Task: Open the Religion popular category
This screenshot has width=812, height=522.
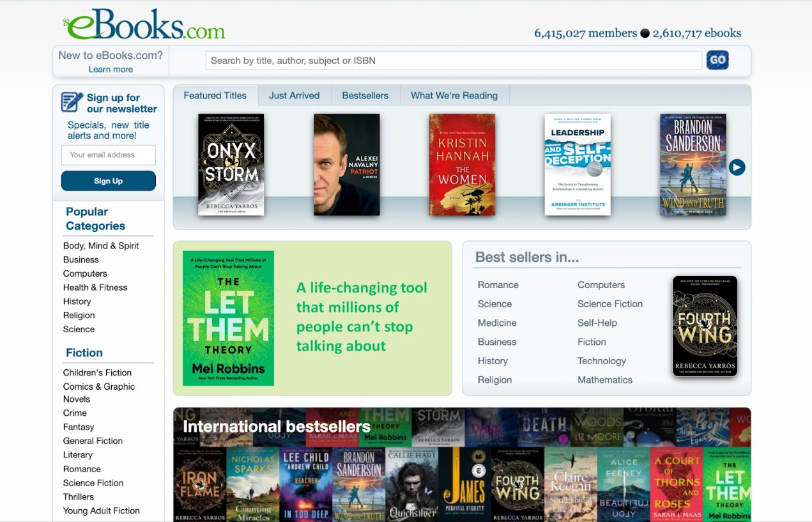Action: pyautogui.click(x=79, y=316)
